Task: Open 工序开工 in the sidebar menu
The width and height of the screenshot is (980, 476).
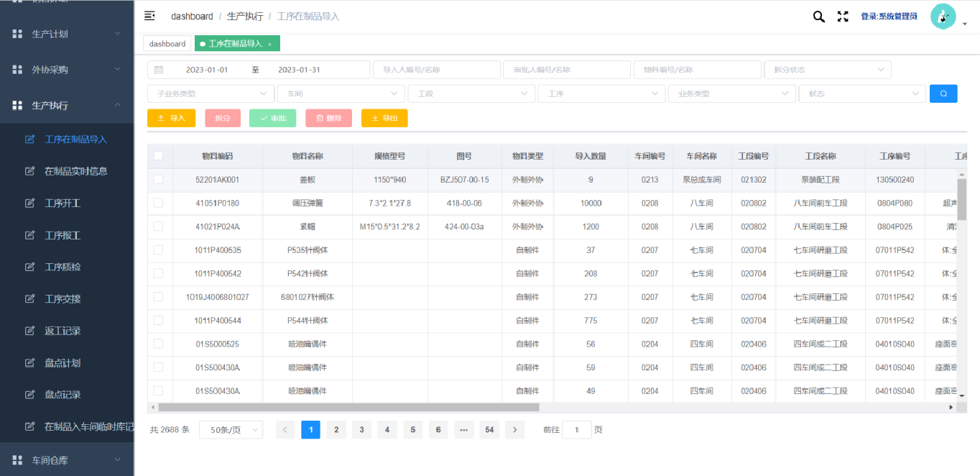Action: coord(63,203)
